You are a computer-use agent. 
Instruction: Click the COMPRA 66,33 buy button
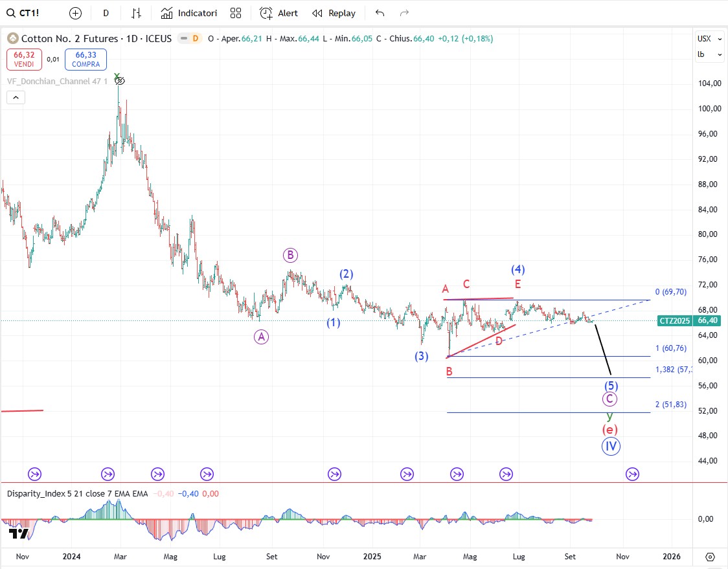(85, 60)
